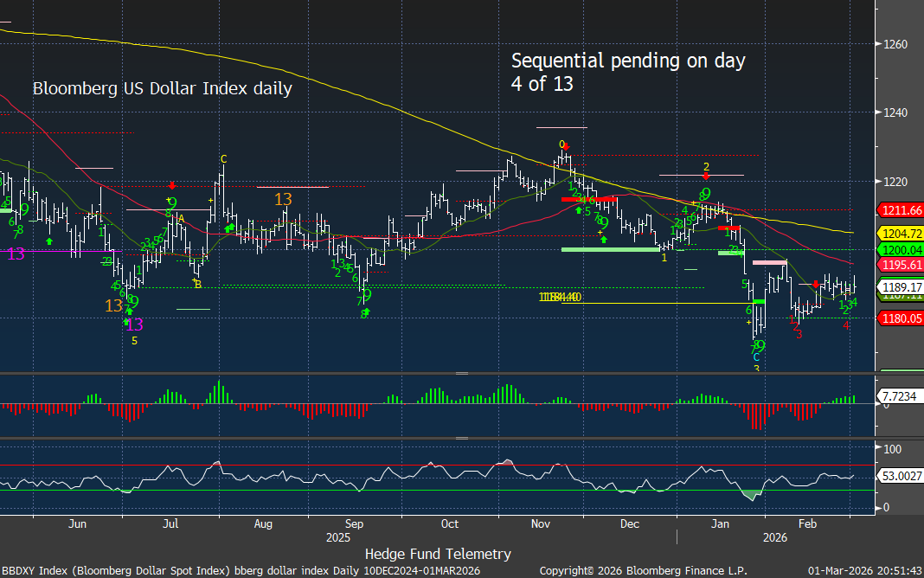Click the yellow 1204.72 moving average label
The image size is (924, 578).
(900, 233)
